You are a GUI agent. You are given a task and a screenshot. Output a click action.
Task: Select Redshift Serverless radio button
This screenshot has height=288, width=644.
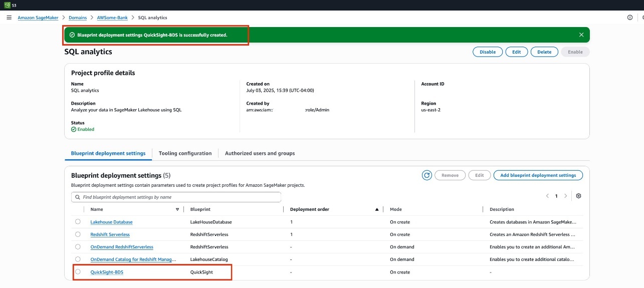[x=78, y=234]
